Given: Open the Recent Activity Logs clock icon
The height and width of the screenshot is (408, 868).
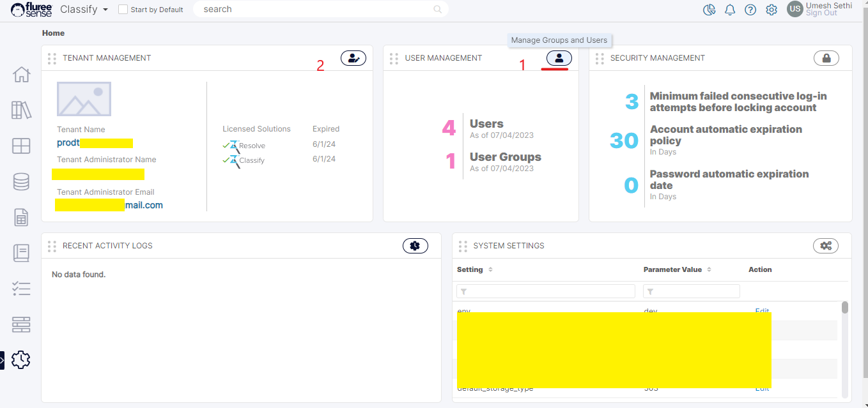Looking at the screenshot, I should [x=415, y=246].
